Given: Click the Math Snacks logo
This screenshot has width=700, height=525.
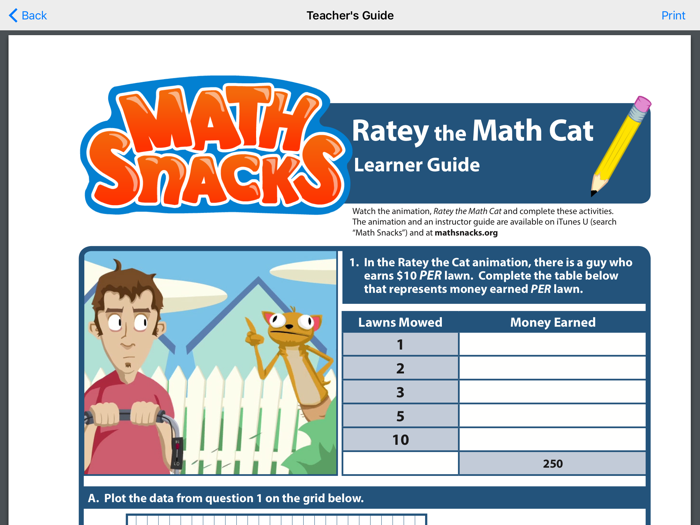Looking at the screenshot, I should coord(214,146).
